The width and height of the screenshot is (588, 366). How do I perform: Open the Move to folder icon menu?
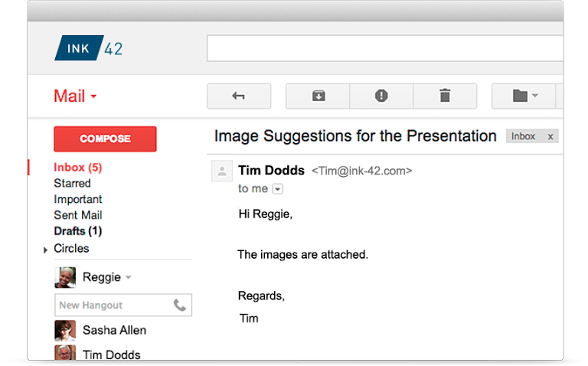pos(524,96)
